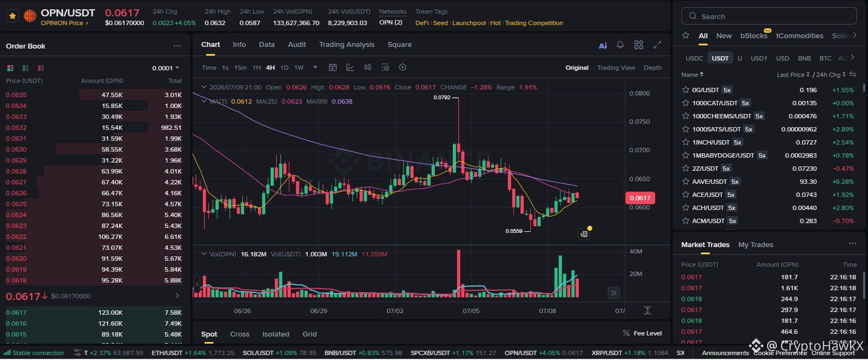868x360 pixels.
Task: Select the AAVE/USDT row price 93.30
Action: tap(808, 182)
